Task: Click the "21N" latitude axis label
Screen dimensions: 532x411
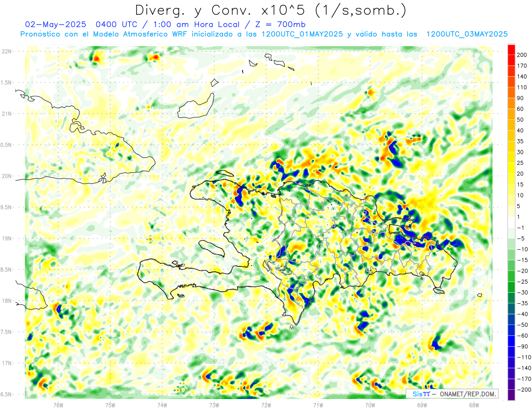Action: point(7,114)
